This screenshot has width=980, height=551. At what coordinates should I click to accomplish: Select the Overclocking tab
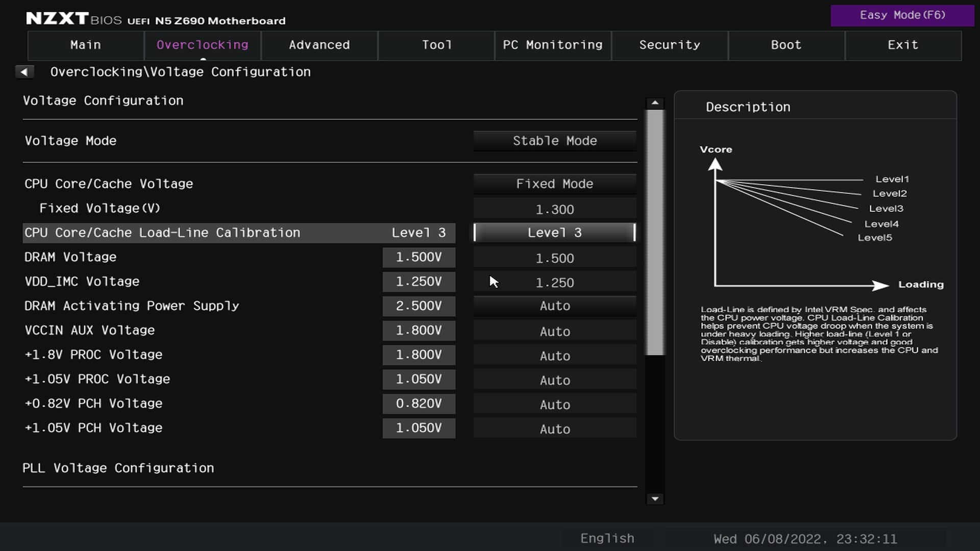203,45
